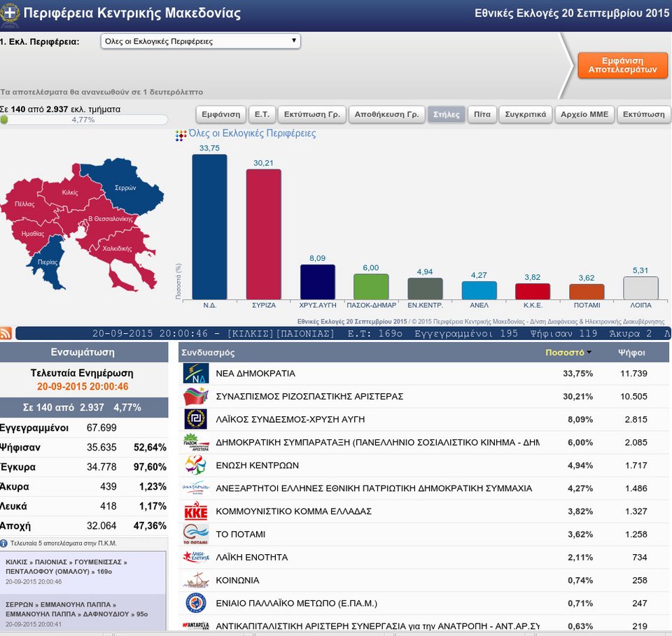Click the ΣΥΡΙΖΑ red bar in chart
The width and height of the screenshot is (672, 636).
[x=263, y=234]
